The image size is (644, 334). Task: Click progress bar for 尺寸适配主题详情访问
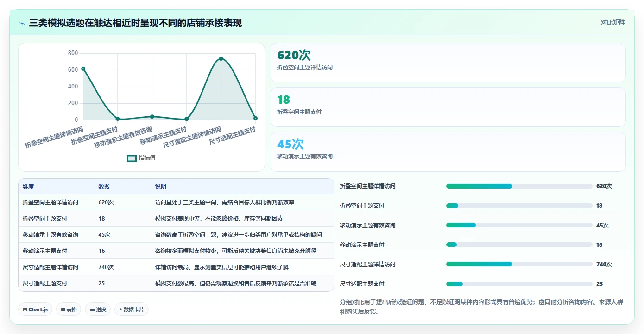pos(519,265)
